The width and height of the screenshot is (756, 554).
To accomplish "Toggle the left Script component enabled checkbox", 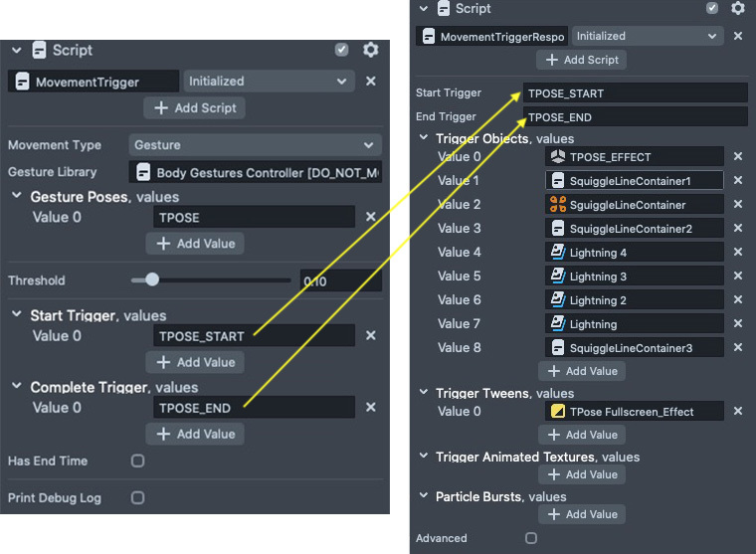I will tap(341, 50).
